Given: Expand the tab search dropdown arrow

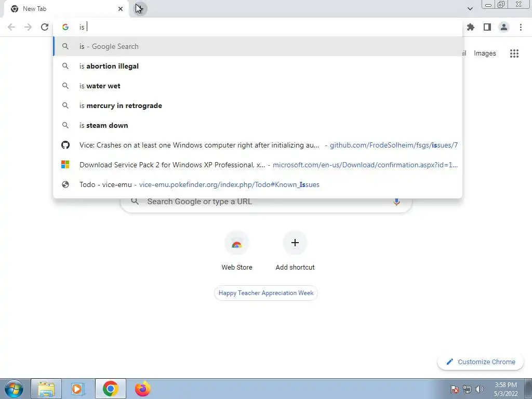Looking at the screenshot, I should (x=470, y=9).
